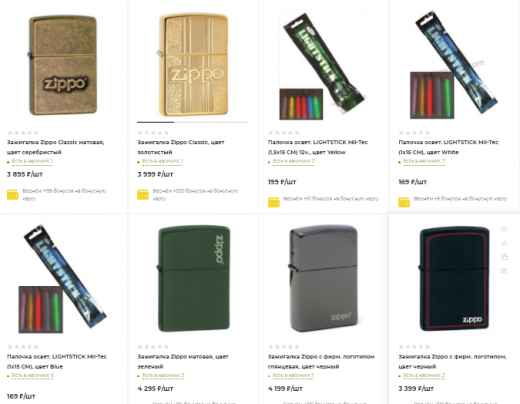Click bonus wallet icon under White Lightstick

tap(404, 202)
